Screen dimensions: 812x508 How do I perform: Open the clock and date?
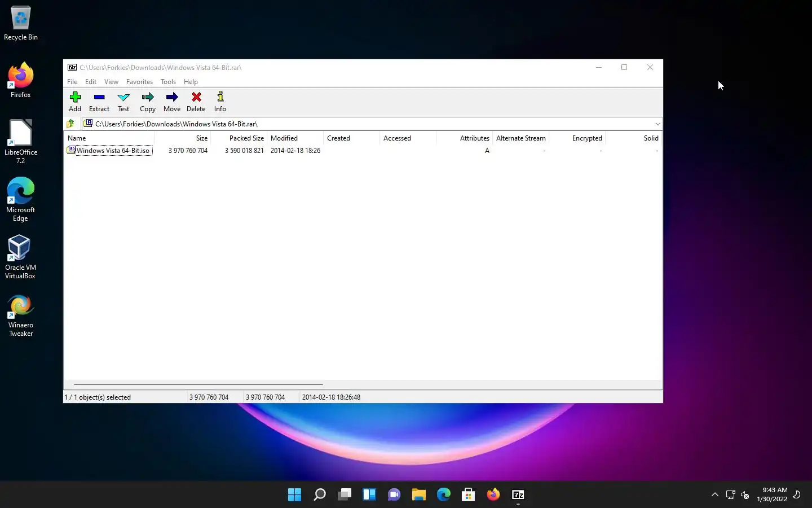point(772,494)
